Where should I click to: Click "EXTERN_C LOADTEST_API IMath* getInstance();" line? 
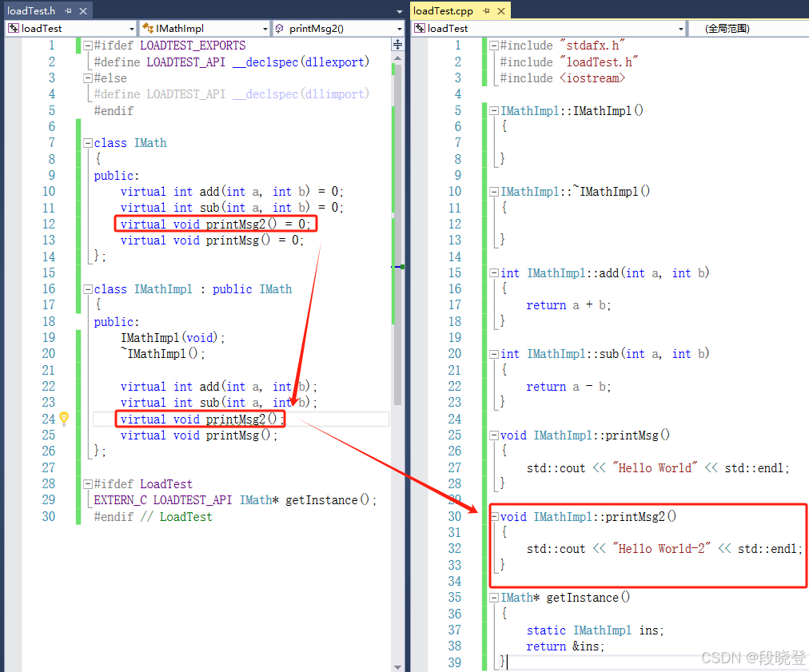coord(235,499)
